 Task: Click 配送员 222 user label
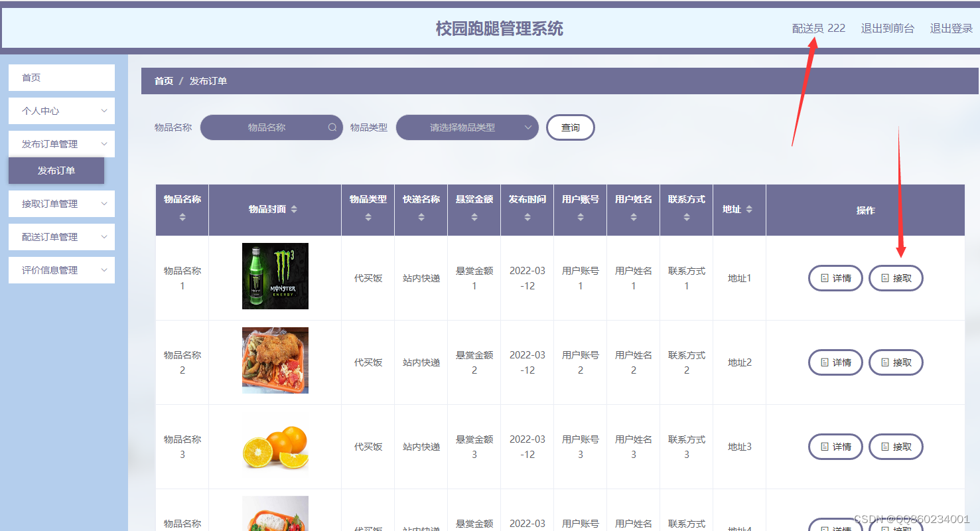[x=819, y=29]
